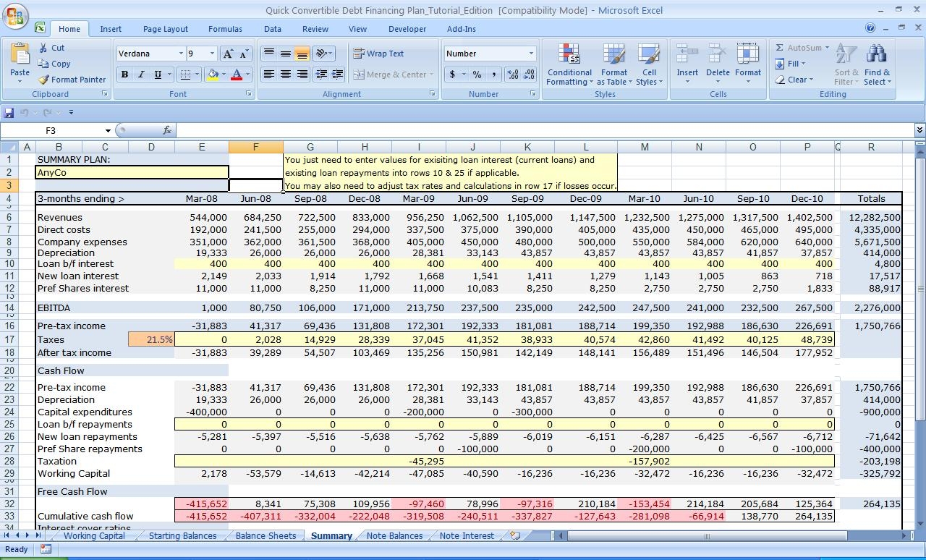
Task: Toggle bold formatting
Action: pos(123,74)
